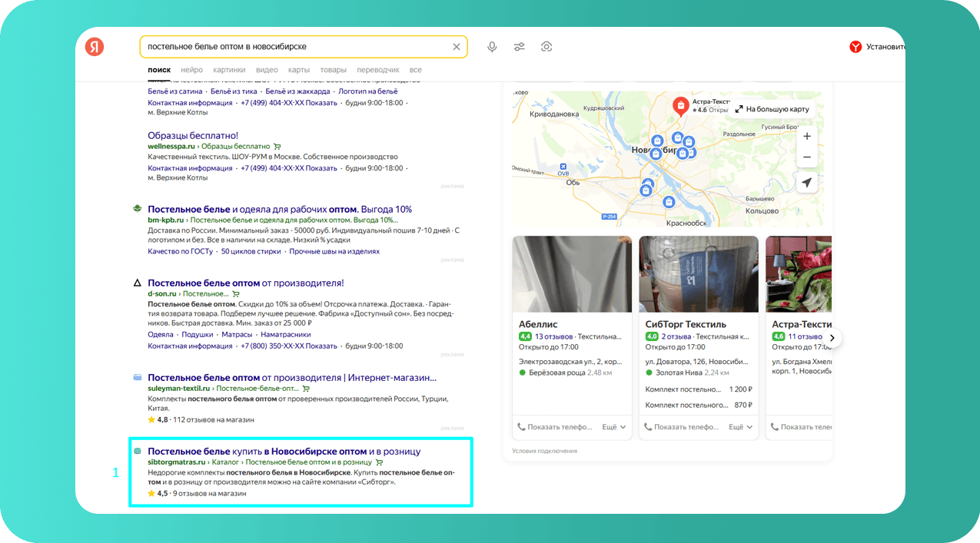Image resolution: width=980 pixels, height=543 pixels.
Task: Open the СибТорг Текстиль photo thumbnail
Action: [699, 274]
